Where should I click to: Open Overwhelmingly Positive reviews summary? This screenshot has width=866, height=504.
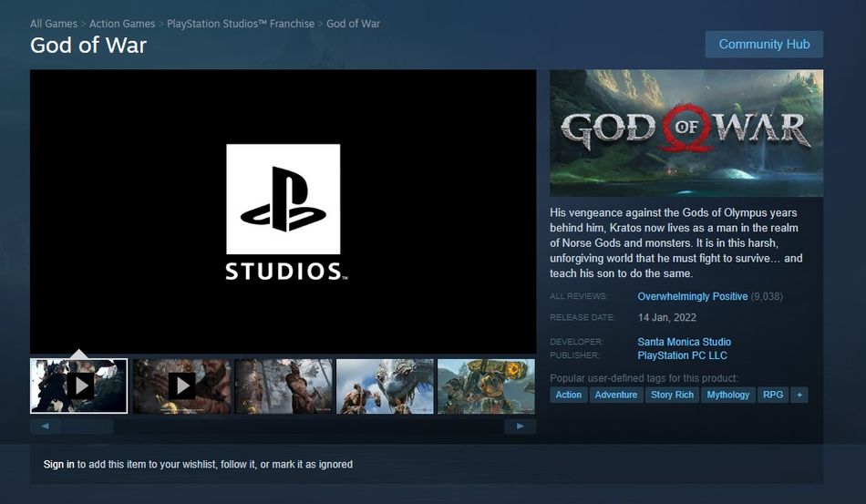(692, 296)
